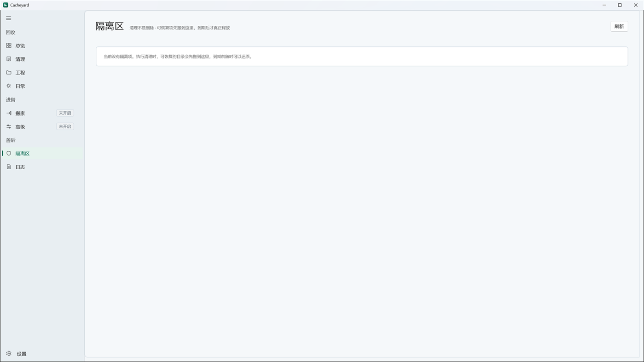Click the empty-state message 当前没有隔离项
The width and height of the screenshot is (644, 362).
(x=178, y=57)
